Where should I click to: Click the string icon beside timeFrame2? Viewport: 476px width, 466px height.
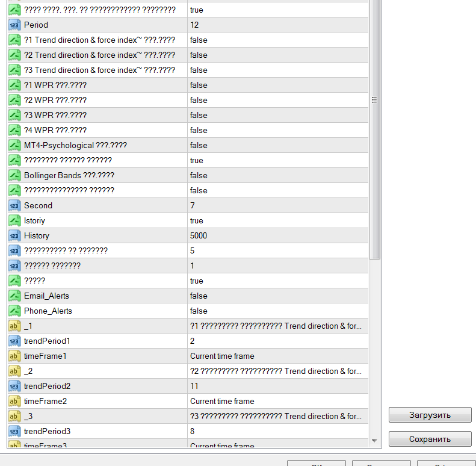pyautogui.click(x=14, y=401)
